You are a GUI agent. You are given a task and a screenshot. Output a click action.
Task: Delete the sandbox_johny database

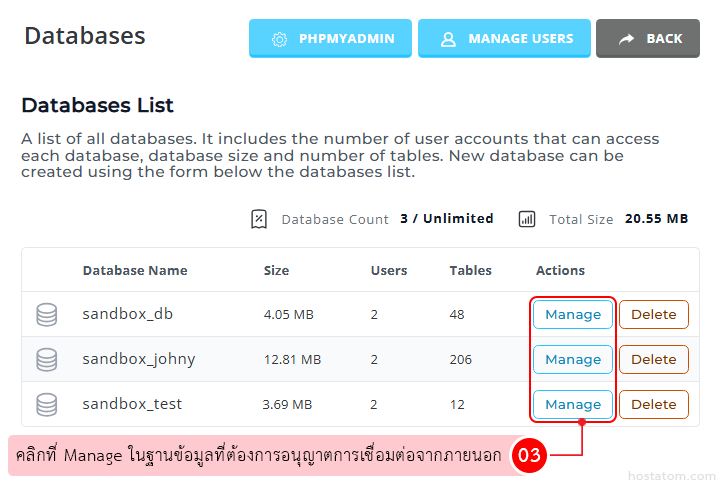653,359
